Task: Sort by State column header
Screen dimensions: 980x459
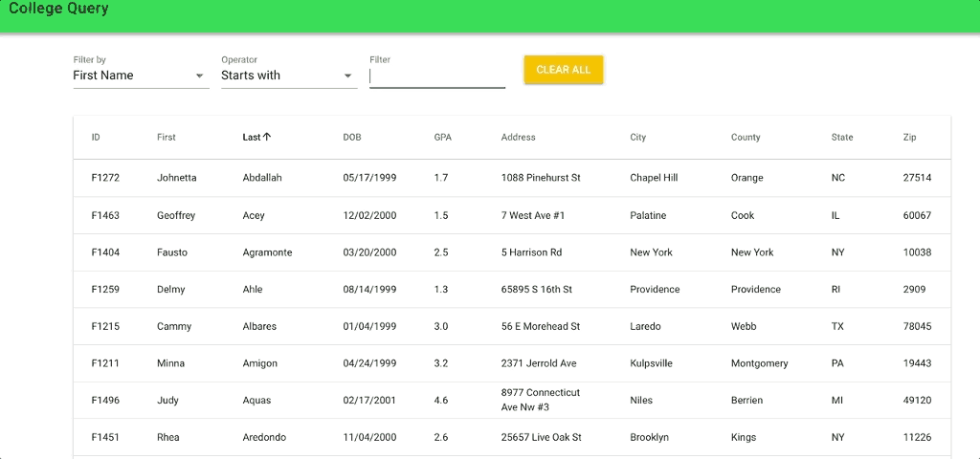Action: pyautogui.click(x=842, y=138)
